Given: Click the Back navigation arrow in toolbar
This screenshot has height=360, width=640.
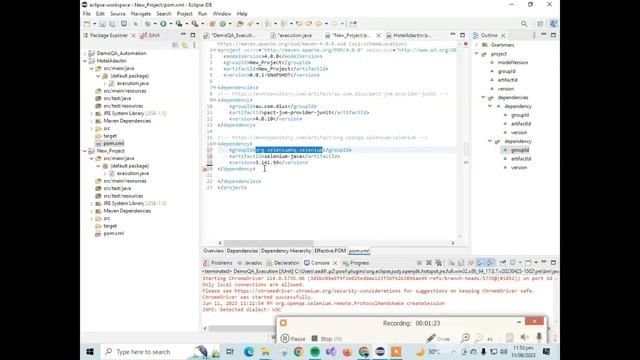Looking at the screenshot, I should tap(319, 24).
